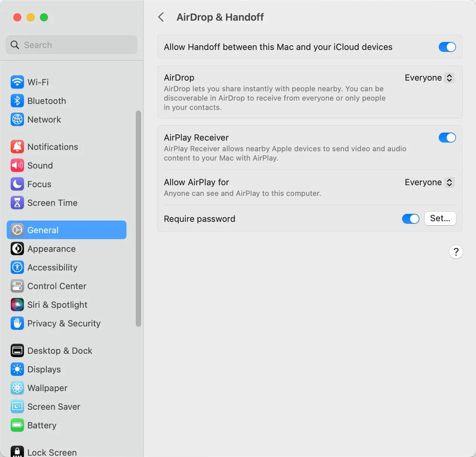
Task: Click the Bluetooth icon in sidebar
Action: pyautogui.click(x=17, y=101)
